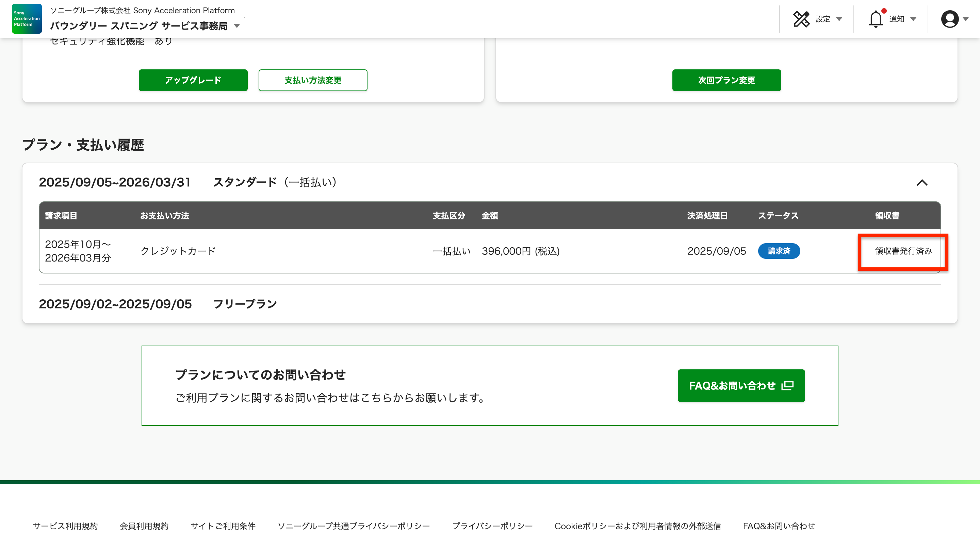Click the 請求済 status badge
Image resolution: width=980 pixels, height=551 pixels.
pos(779,251)
